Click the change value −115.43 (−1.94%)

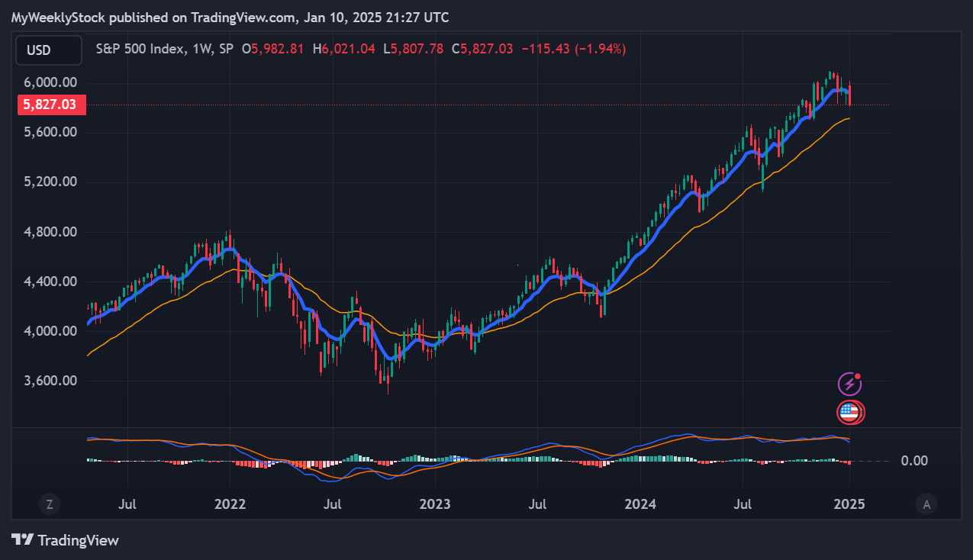click(573, 49)
